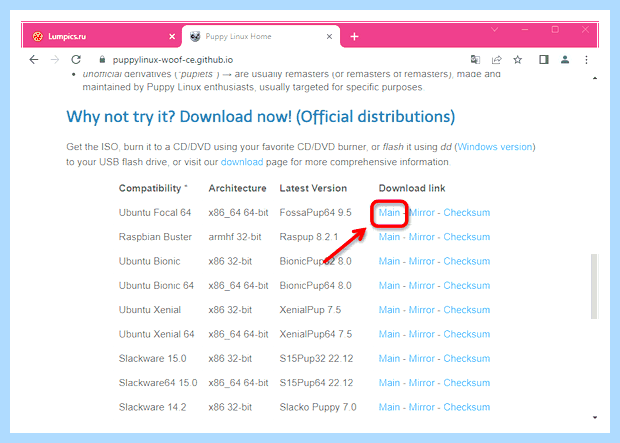This screenshot has width=620, height=443.
Task: Click the 'Ubuntu Focal 64' table cell
Action: [155, 213]
